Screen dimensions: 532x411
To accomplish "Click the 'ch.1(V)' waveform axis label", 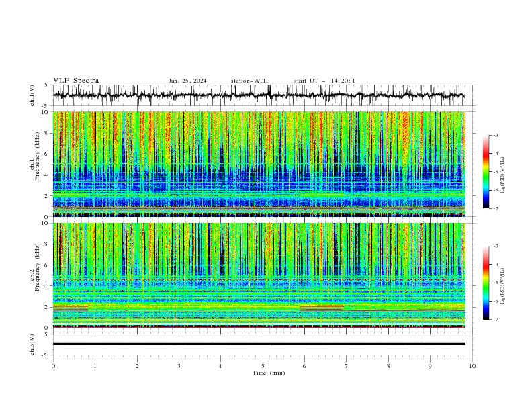I will [x=32, y=95].
